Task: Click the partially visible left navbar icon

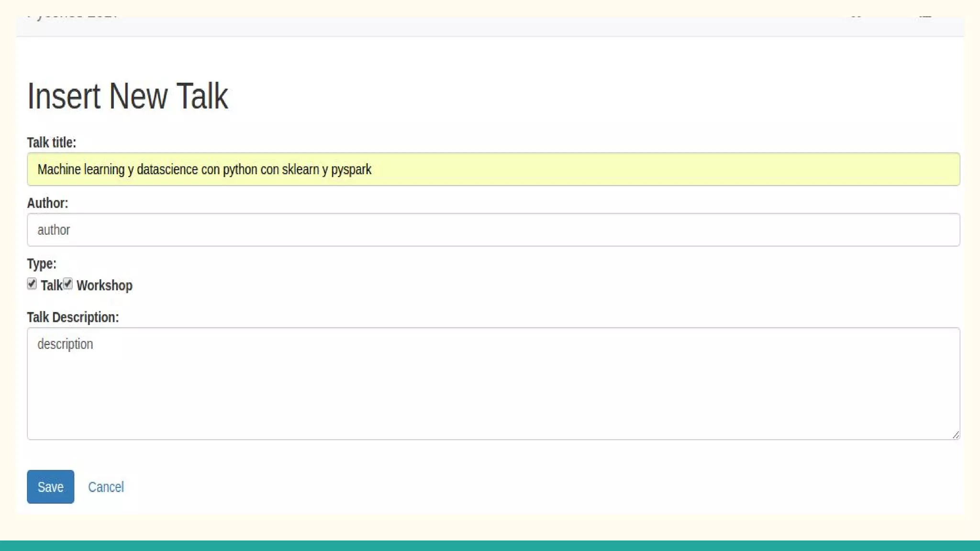Action: 856,18
